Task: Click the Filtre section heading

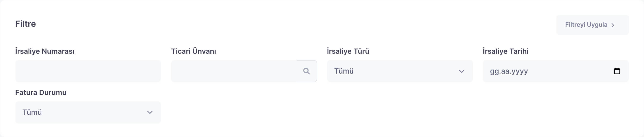Action: 26,24
